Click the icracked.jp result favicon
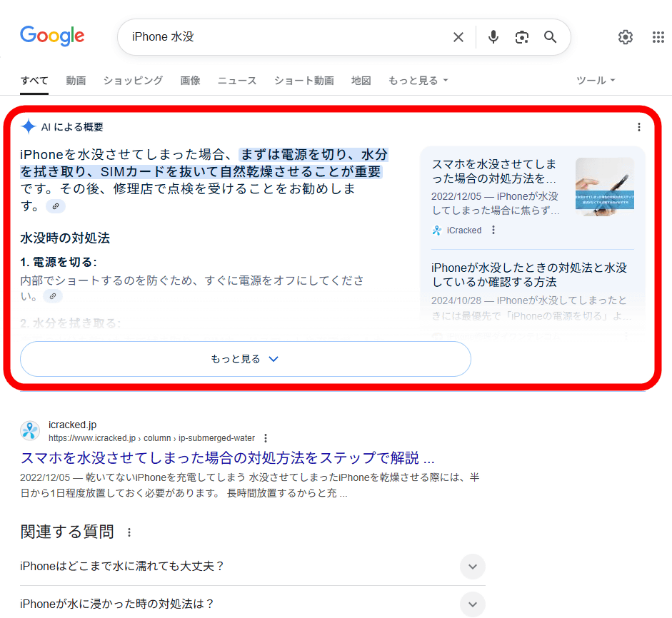 point(30,430)
